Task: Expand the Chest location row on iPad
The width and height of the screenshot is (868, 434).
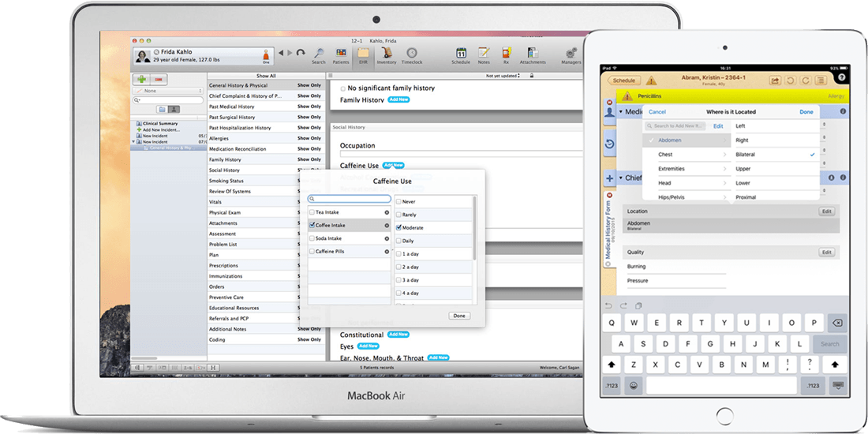Action: pyautogui.click(x=686, y=155)
